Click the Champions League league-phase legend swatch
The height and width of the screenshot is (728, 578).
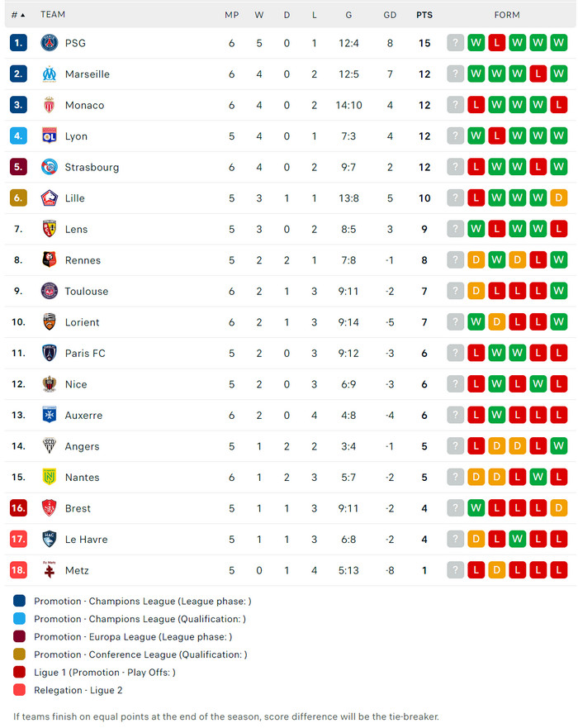point(20,601)
